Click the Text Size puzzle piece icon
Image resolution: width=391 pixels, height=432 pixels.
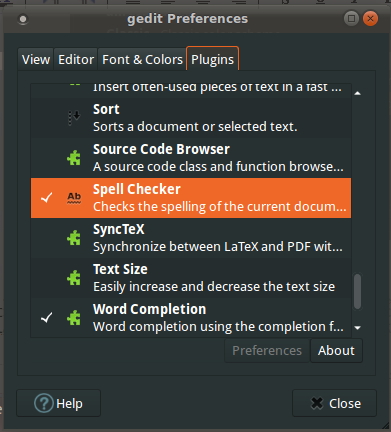(x=74, y=278)
